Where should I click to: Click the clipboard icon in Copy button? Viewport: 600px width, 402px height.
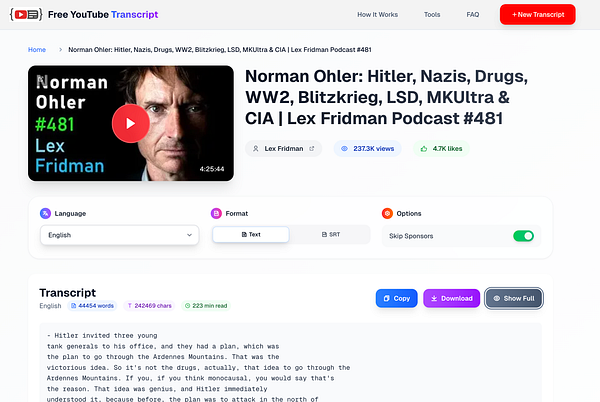[x=386, y=298]
